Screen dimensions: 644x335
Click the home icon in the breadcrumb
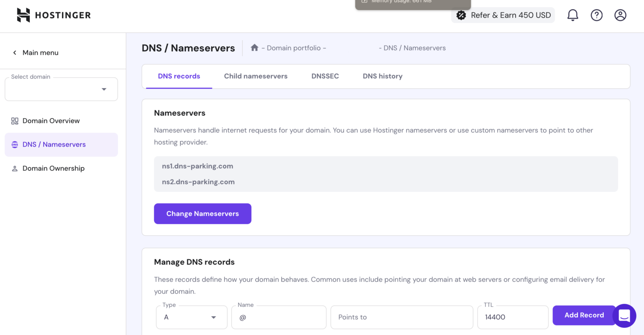pos(254,47)
